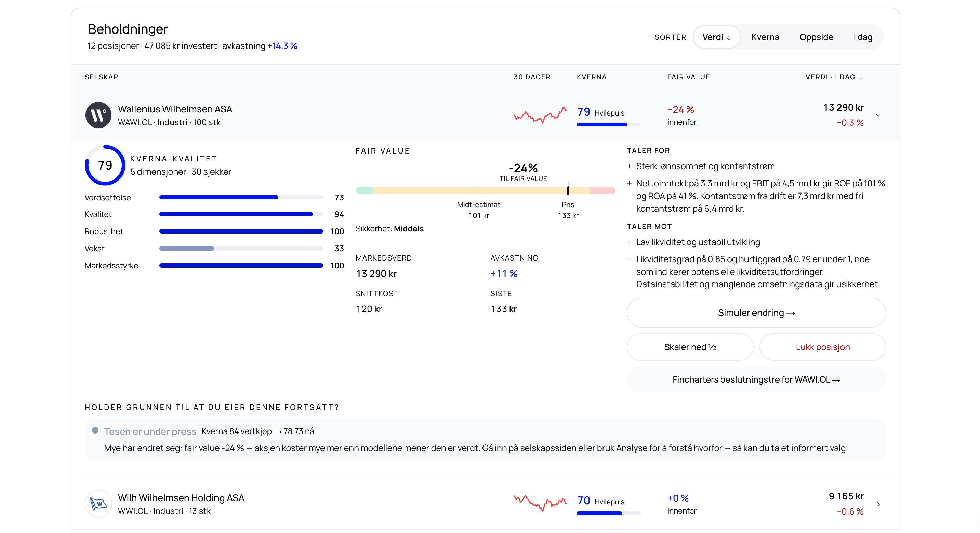Click the Lav likviditet og ustabil utvikling point
Screen dimensions: 980x533
click(x=698, y=242)
